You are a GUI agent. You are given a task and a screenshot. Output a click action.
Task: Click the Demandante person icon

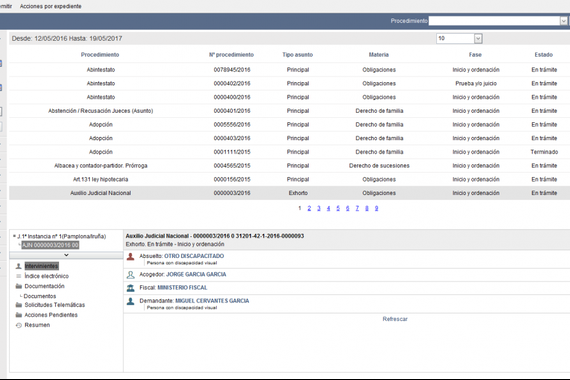point(131,301)
